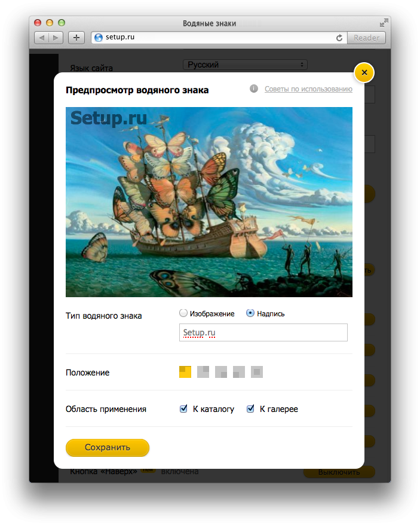Select the bottom-left watermark position icon
Screen dimensions: 420x525
click(239, 372)
